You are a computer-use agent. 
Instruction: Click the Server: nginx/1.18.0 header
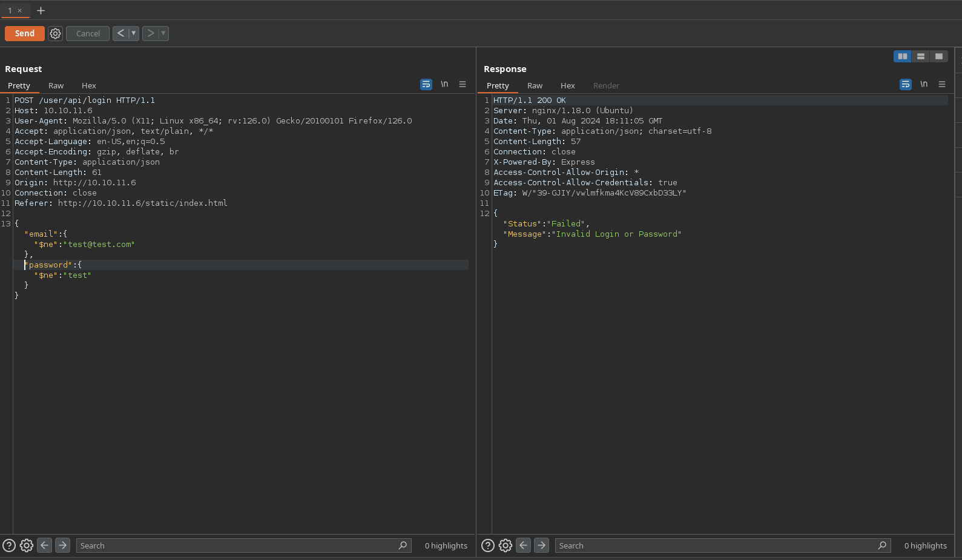pos(563,111)
